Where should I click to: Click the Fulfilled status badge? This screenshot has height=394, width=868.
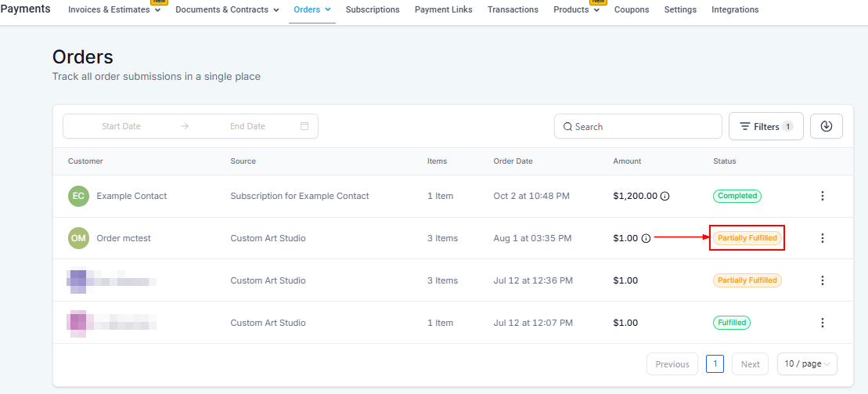731,323
